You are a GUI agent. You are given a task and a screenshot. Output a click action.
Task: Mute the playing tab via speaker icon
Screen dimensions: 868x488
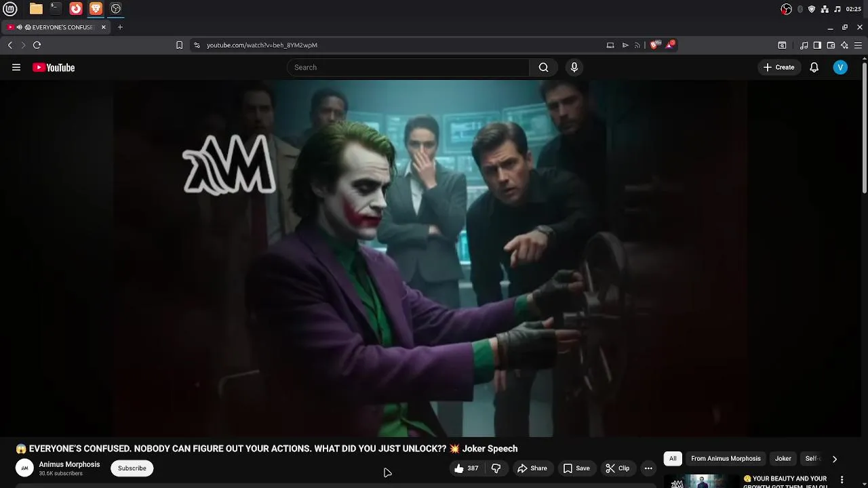click(x=19, y=27)
